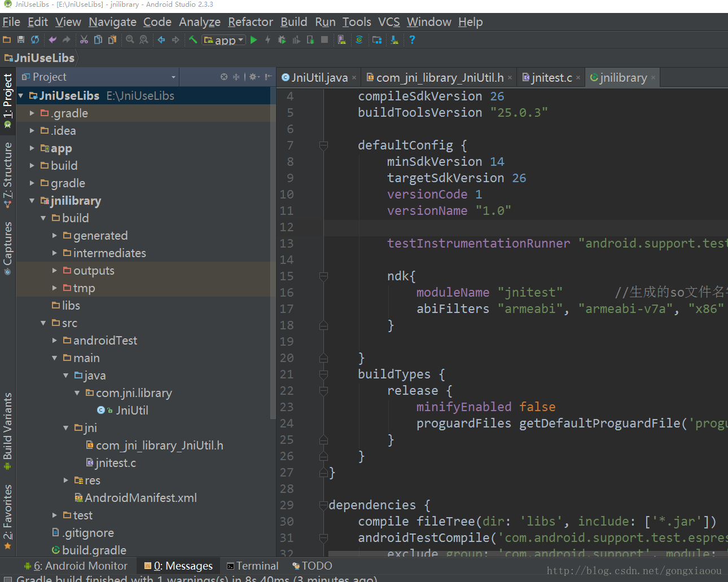This screenshot has height=582, width=728.
Task: Fold the ndk block in gutter
Action: pos(323,276)
